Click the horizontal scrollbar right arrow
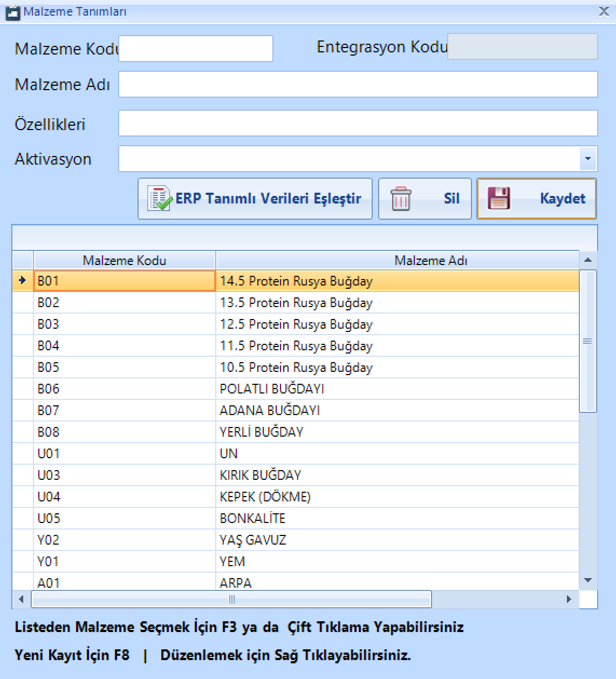The height and width of the screenshot is (679, 616). point(569,599)
